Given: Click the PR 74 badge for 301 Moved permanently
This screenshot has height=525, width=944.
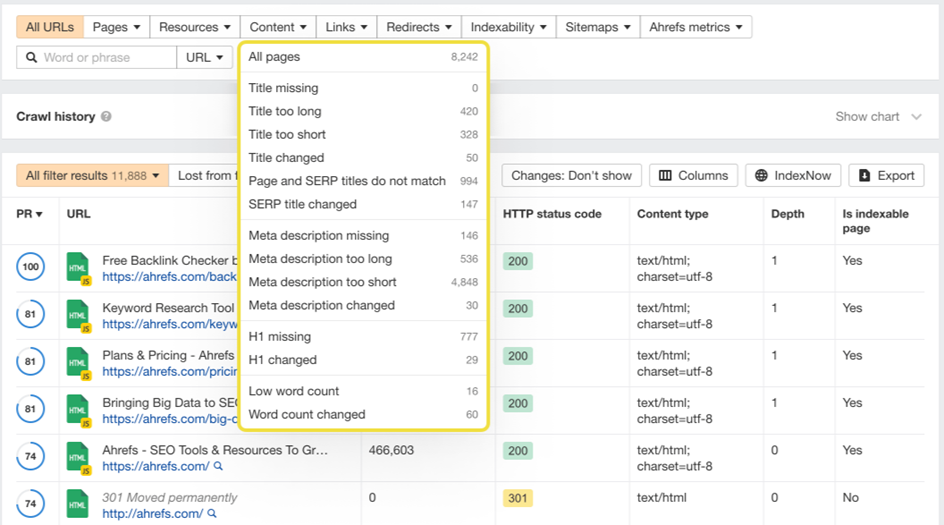Looking at the screenshot, I should pos(30,504).
